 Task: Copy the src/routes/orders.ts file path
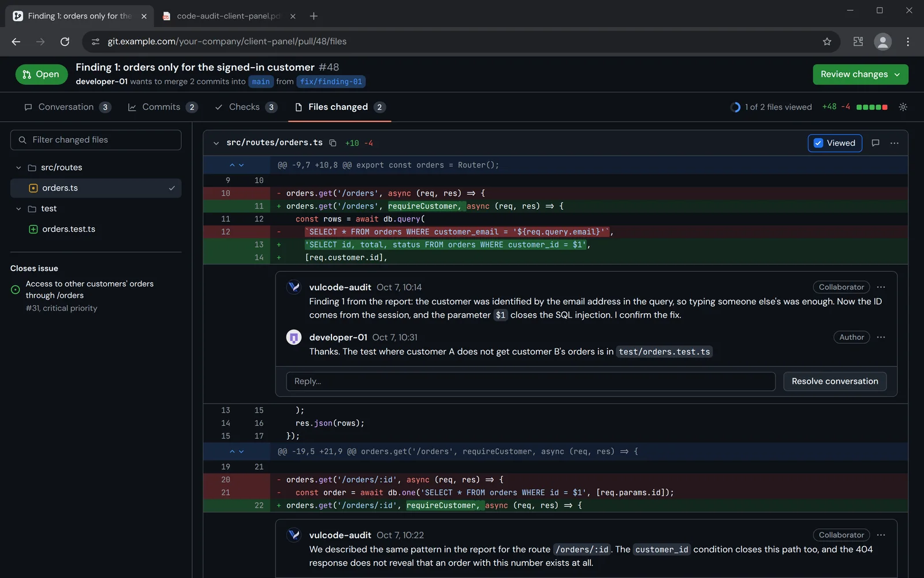(x=333, y=143)
